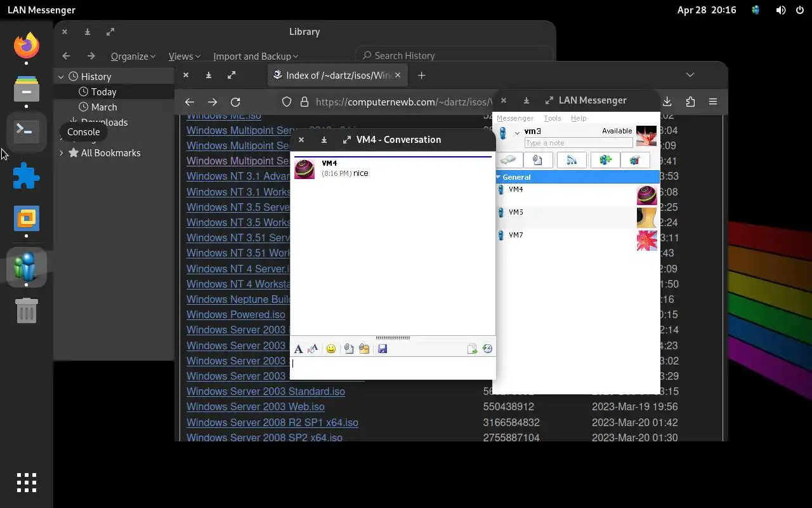Expand All Bookmarks in Library

click(61, 152)
